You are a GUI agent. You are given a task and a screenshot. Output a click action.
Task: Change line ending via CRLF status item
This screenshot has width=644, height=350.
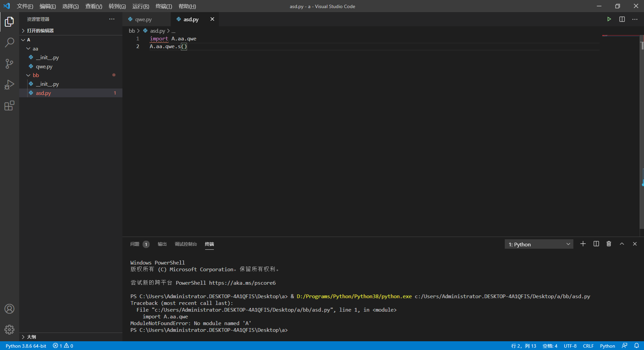pyautogui.click(x=588, y=346)
